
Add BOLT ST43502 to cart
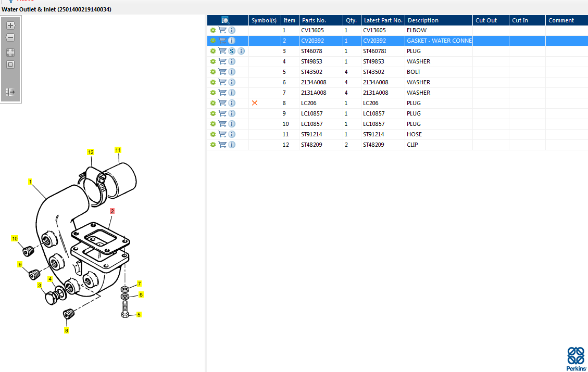point(222,72)
